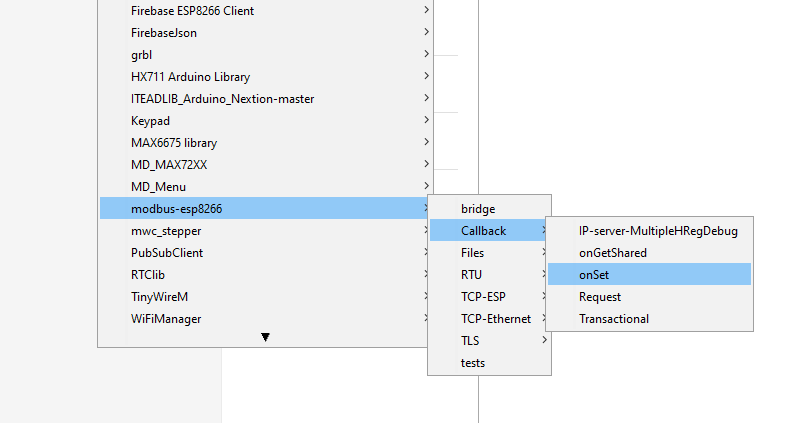Expand the TLS submenu chevron
The height and width of the screenshot is (423, 796).
(544, 340)
